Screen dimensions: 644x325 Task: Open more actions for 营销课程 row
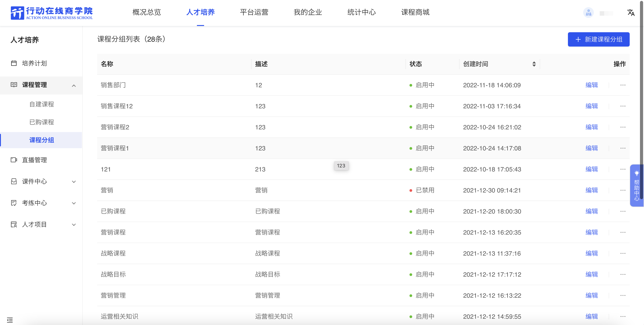[623, 232]
